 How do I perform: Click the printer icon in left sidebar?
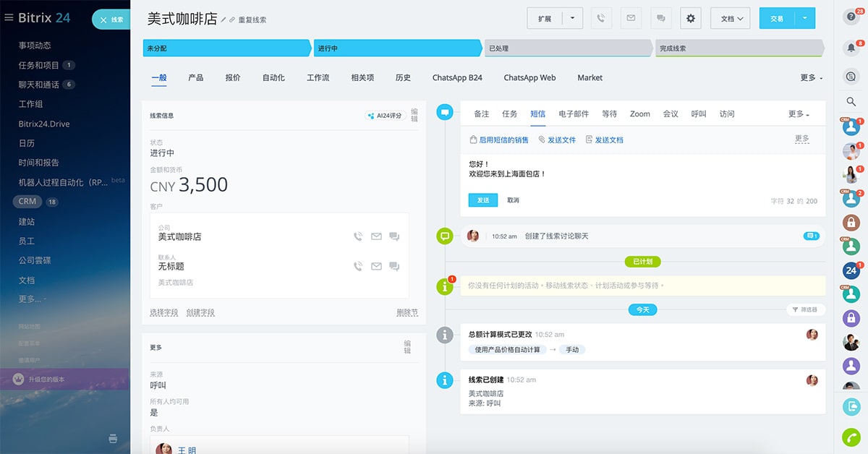(113, 438)
